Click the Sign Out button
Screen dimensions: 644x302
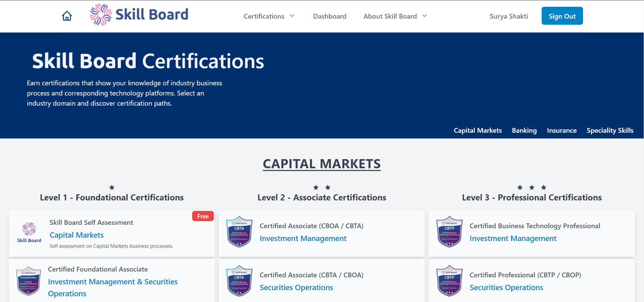tap(562, 16)
